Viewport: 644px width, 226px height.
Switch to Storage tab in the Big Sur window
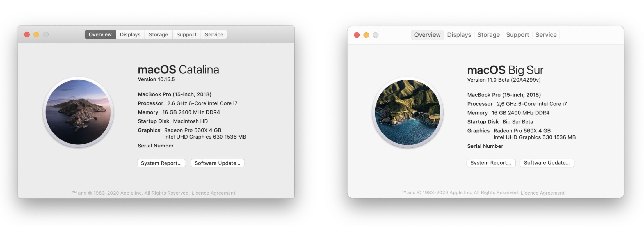pyautogui.click(x=488, y=35)
